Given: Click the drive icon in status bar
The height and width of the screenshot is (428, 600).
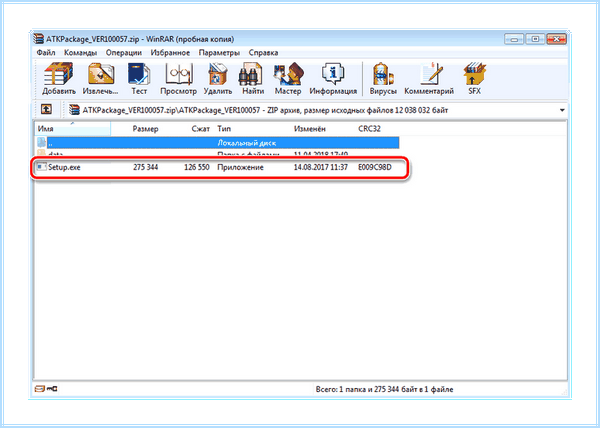Looking at the screenshot, I should 40,389.
